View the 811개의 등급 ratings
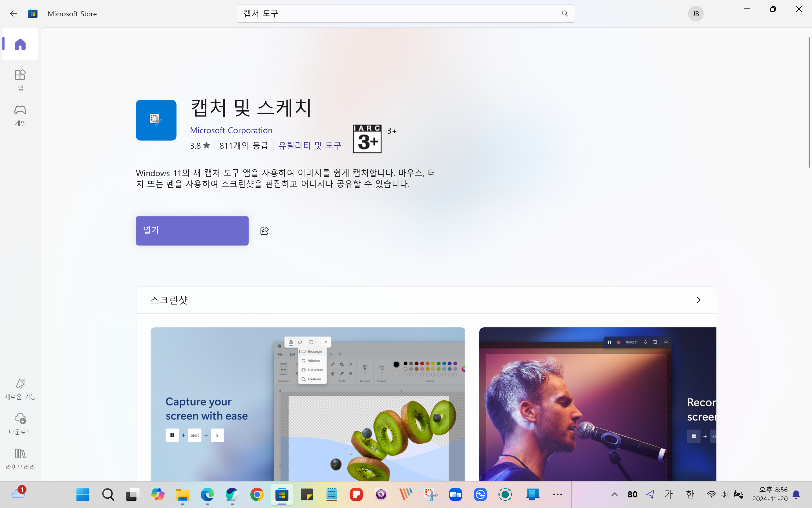 (244, 145)
